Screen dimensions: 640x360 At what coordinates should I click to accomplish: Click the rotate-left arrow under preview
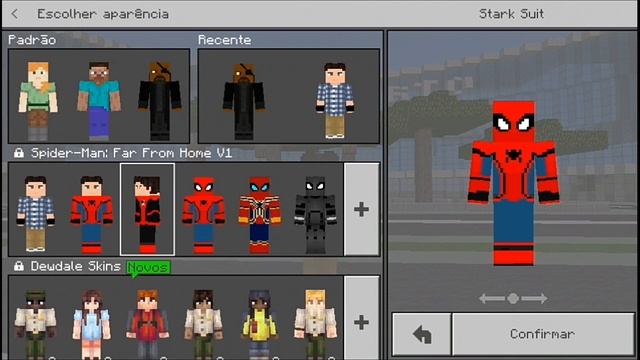point(492,298)
